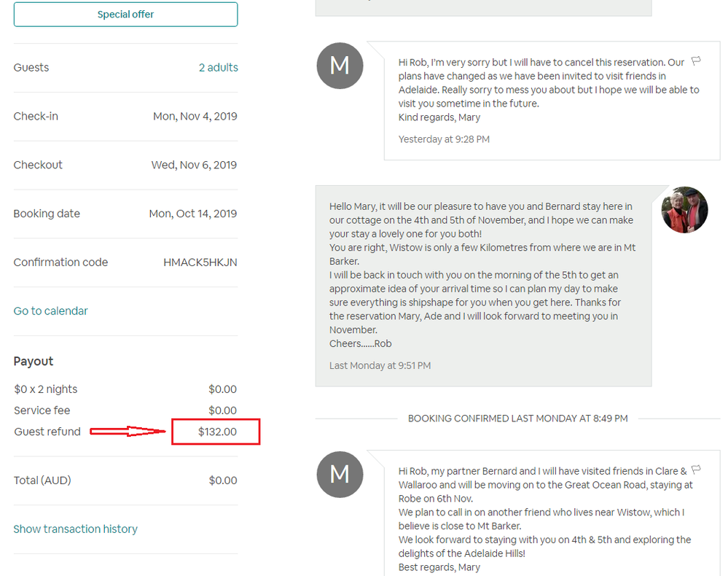This screenshot has height=576, width=728.
Task: View the host profile photo next to Rob's reply
Action: coord(684,210)
